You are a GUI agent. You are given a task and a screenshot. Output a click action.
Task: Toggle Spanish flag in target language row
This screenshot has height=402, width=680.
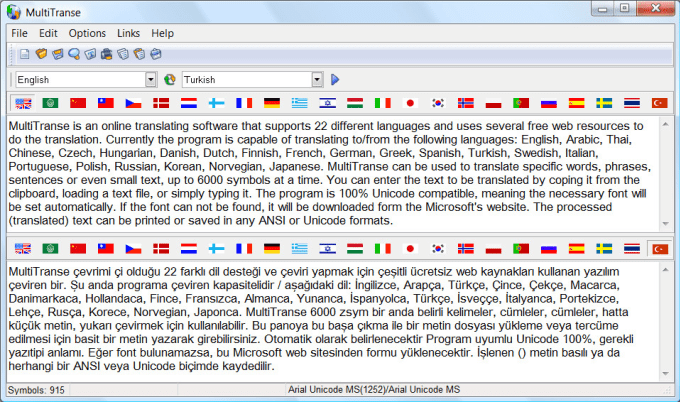577,249
